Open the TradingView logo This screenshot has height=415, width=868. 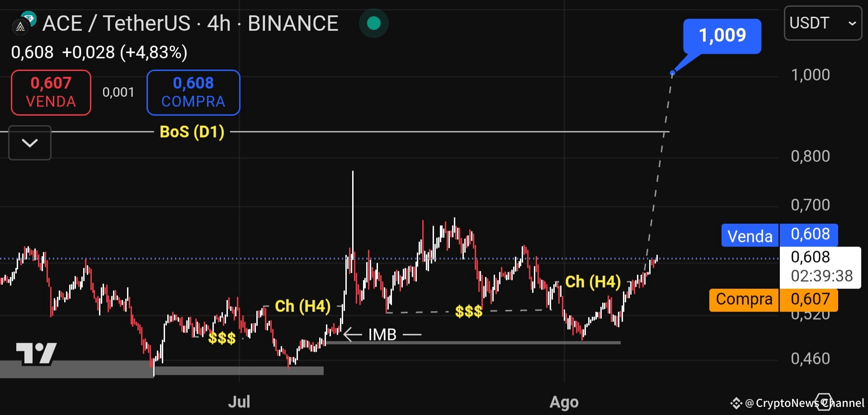(x=36, y=354)
